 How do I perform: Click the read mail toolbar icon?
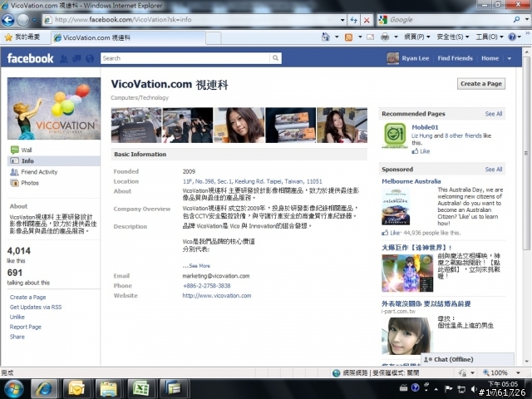371,37
